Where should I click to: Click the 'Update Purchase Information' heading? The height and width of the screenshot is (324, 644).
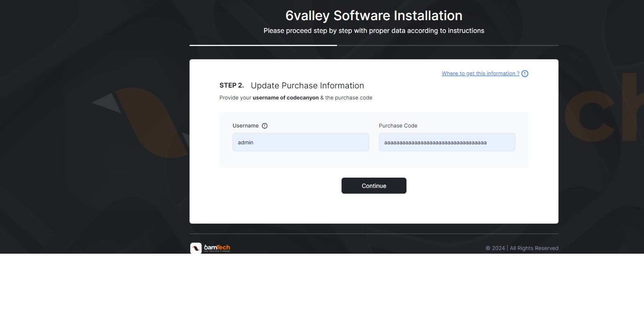pos(307,86)
